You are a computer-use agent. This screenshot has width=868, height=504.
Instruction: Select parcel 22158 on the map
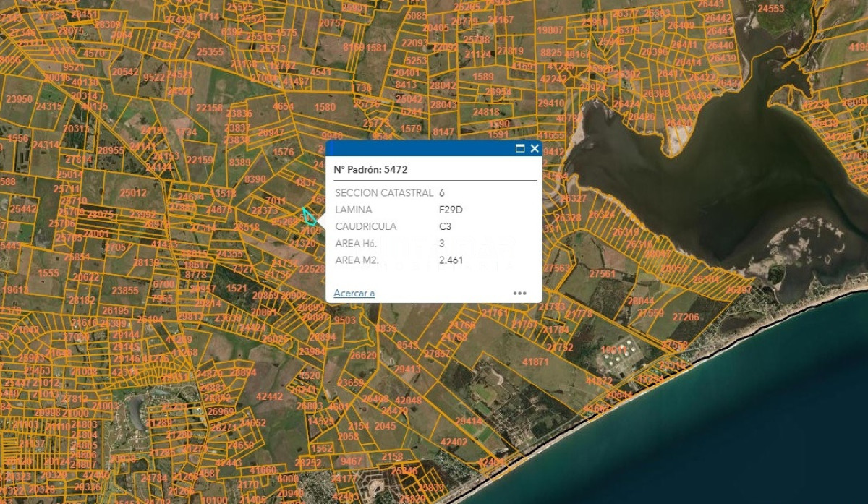209,108
